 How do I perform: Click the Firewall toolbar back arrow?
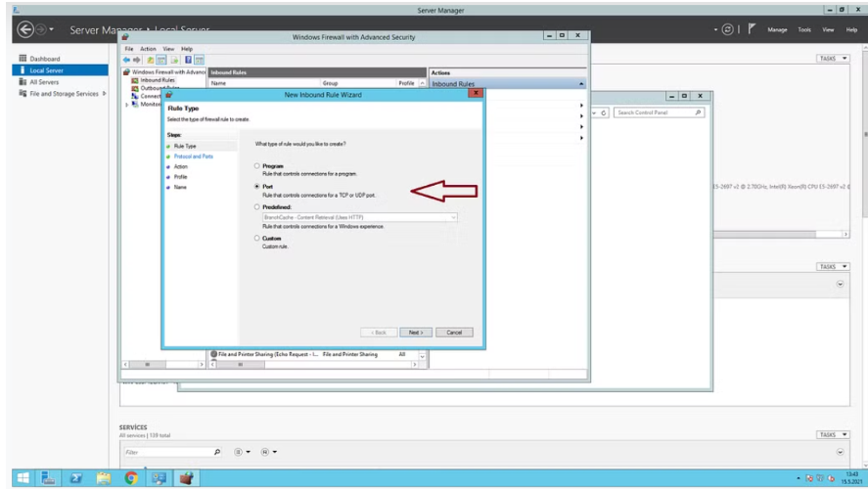pyautogui.click(x=126, y=60)
